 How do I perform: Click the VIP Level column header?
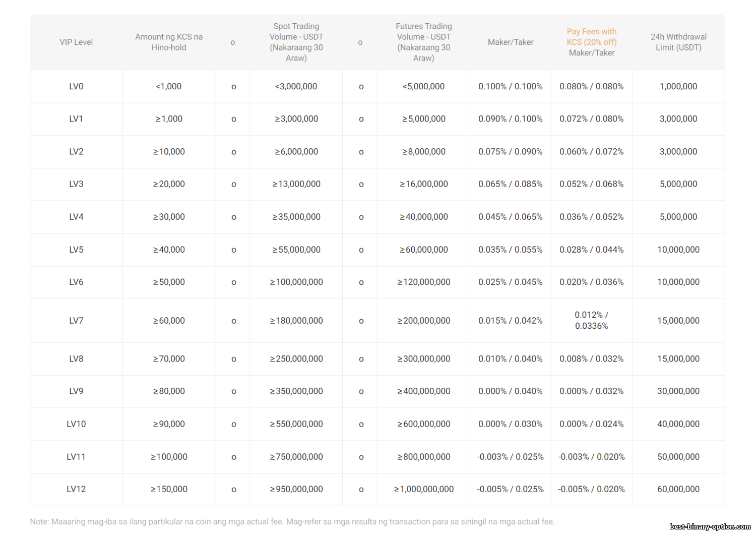[x=76, y=42]
